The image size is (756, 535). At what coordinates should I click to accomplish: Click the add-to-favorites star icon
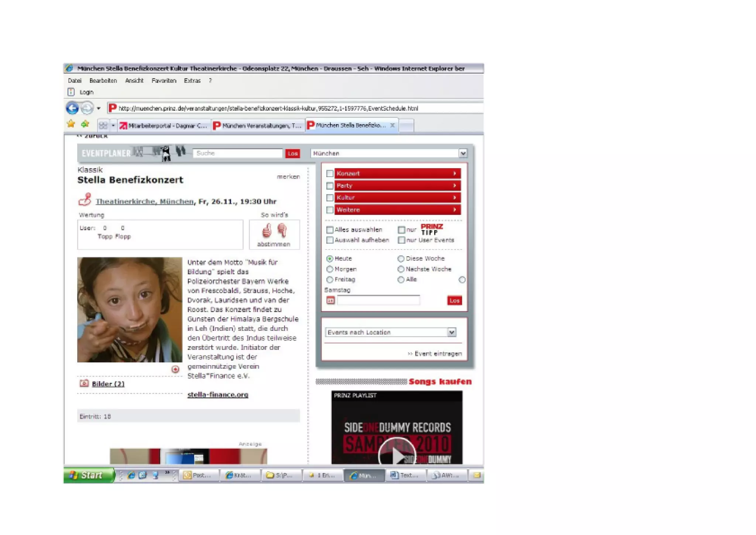click(85, 124)
